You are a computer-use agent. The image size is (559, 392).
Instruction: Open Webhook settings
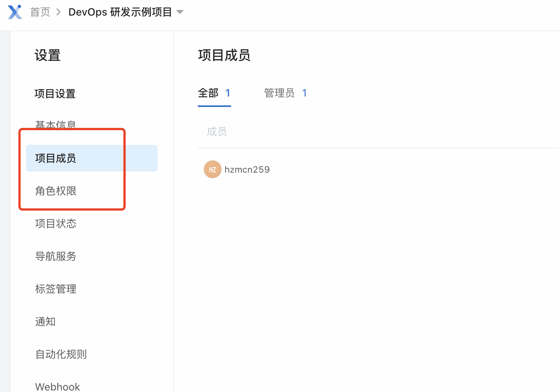tap(58, 386)
